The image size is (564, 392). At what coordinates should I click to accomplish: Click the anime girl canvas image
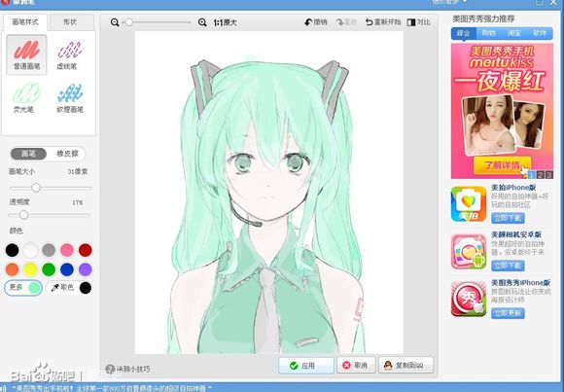(268, 193)
